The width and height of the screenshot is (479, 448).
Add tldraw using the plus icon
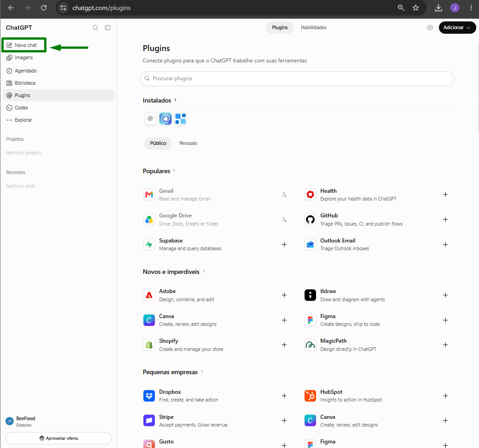tap(445, 295)
